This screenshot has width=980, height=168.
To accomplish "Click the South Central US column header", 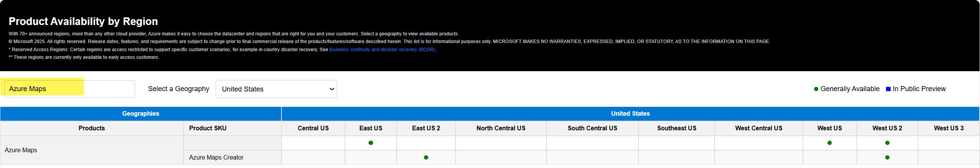I will point(592,128).
